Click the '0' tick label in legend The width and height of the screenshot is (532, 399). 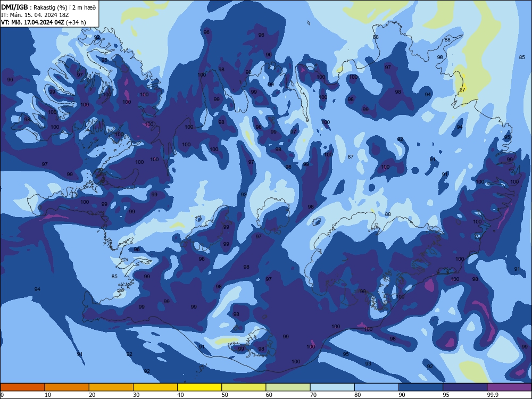point(2,395)
